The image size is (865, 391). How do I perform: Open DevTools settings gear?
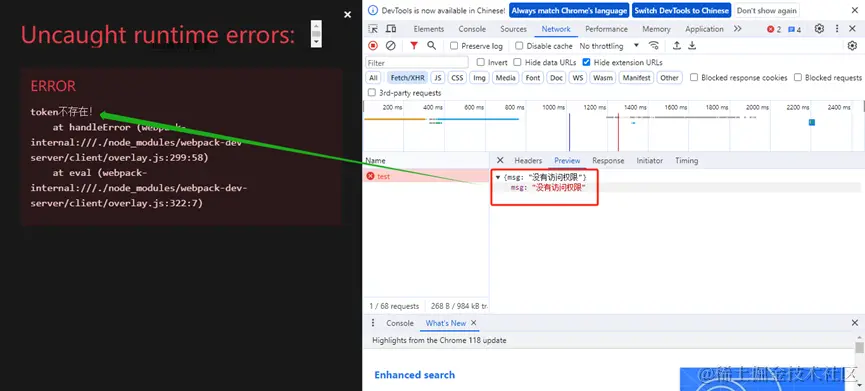point(819,29)
